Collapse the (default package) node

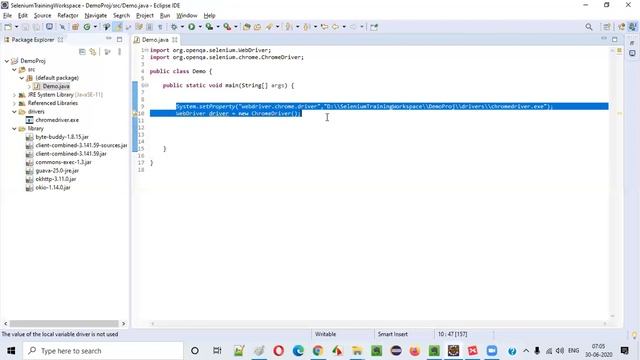22,78
